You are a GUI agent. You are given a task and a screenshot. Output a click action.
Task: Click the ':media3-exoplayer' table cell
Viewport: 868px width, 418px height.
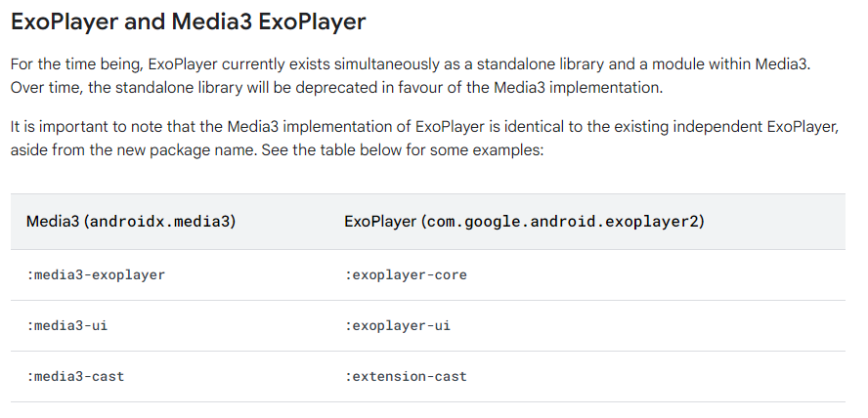(97, 275)
